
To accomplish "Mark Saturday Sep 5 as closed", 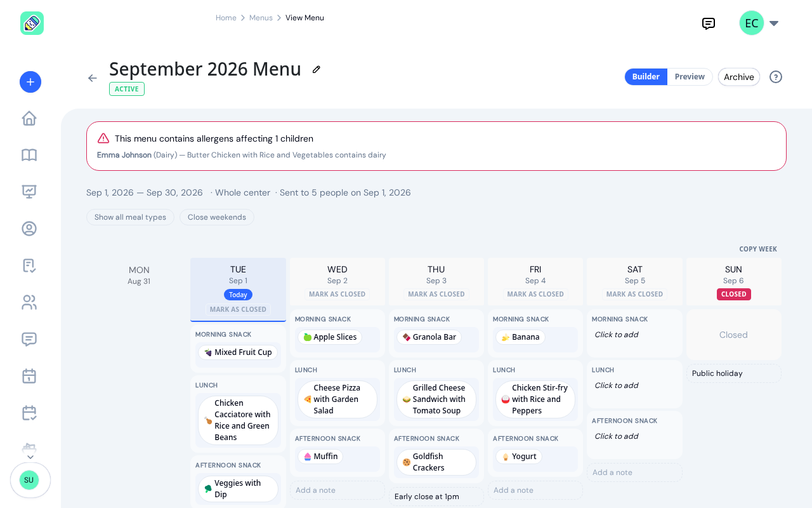I will click(x=635, y=294).
